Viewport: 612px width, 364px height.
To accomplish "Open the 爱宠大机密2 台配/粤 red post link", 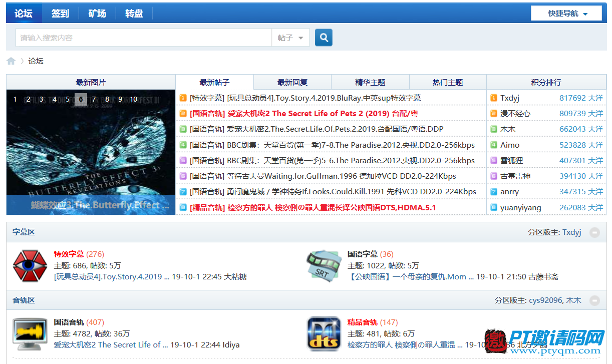I will (x=303, y=114).
